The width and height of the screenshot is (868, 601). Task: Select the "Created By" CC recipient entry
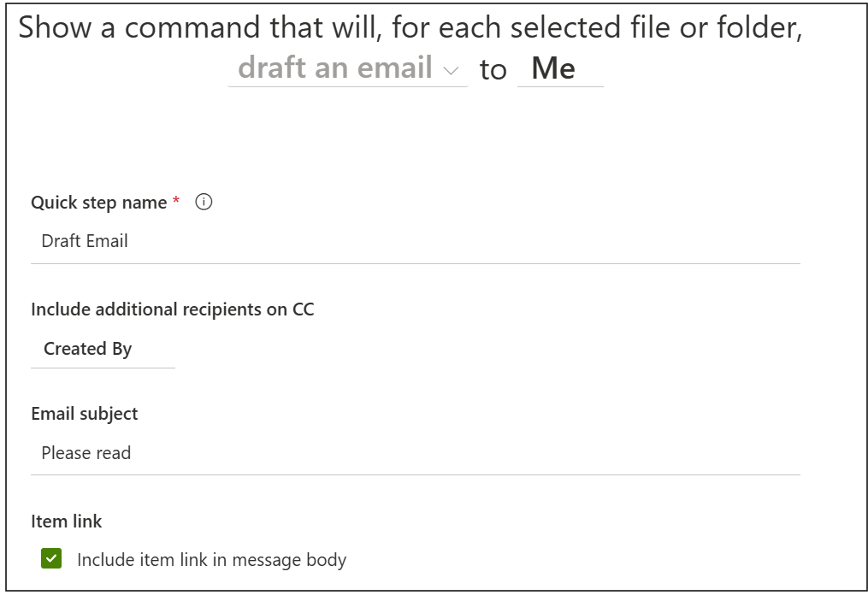click(90, 349)
